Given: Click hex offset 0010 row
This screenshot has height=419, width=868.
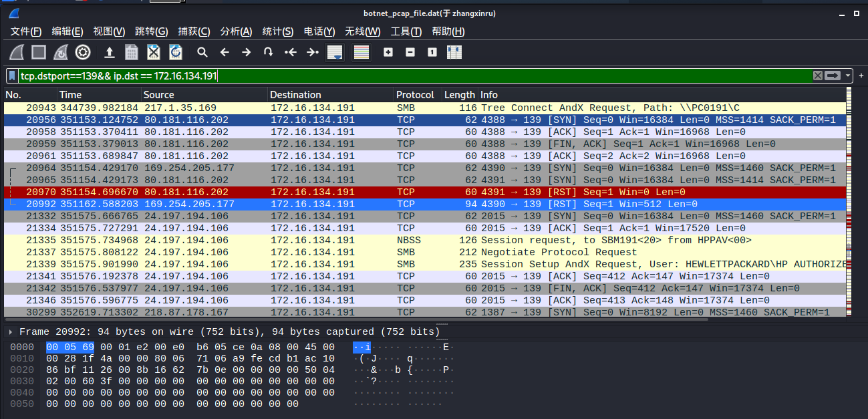Looking at the screenshot, I should tap(21, 359).
